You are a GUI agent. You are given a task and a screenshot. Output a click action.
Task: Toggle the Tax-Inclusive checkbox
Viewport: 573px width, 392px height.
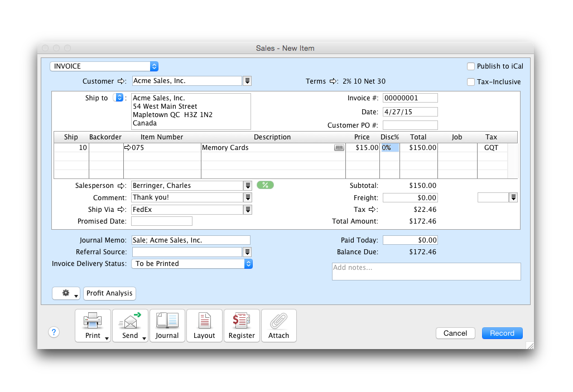(x=471, y=82)
